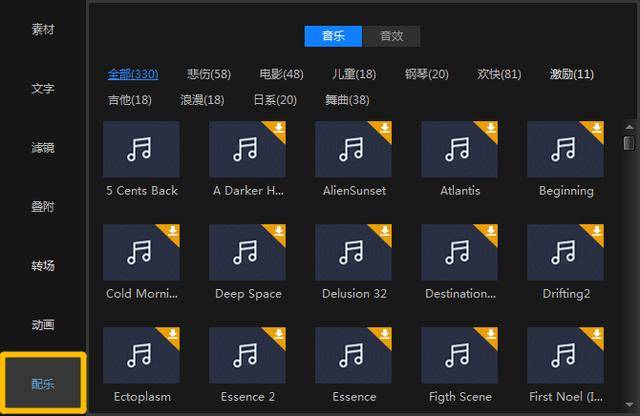Filter by 悲伤(58) category

[209, 74]
